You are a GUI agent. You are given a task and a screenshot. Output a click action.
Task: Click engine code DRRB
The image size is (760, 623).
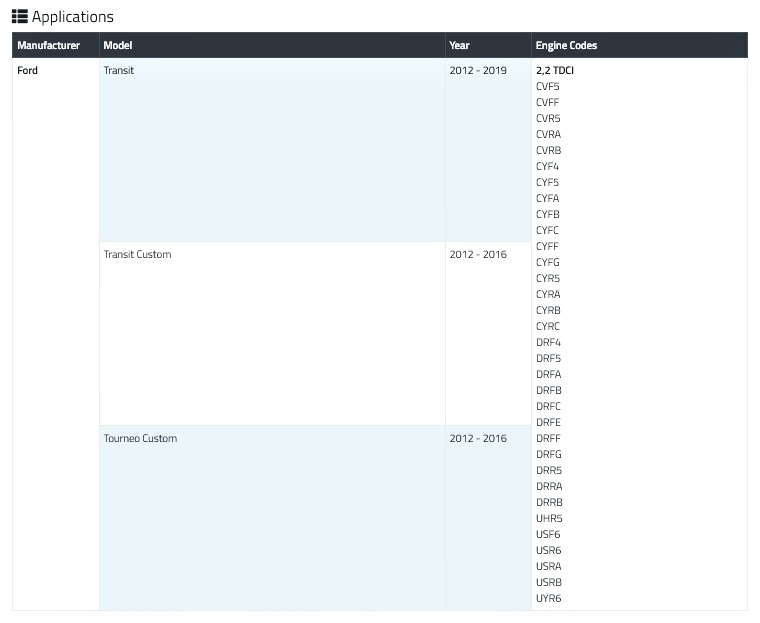[549, 502]
